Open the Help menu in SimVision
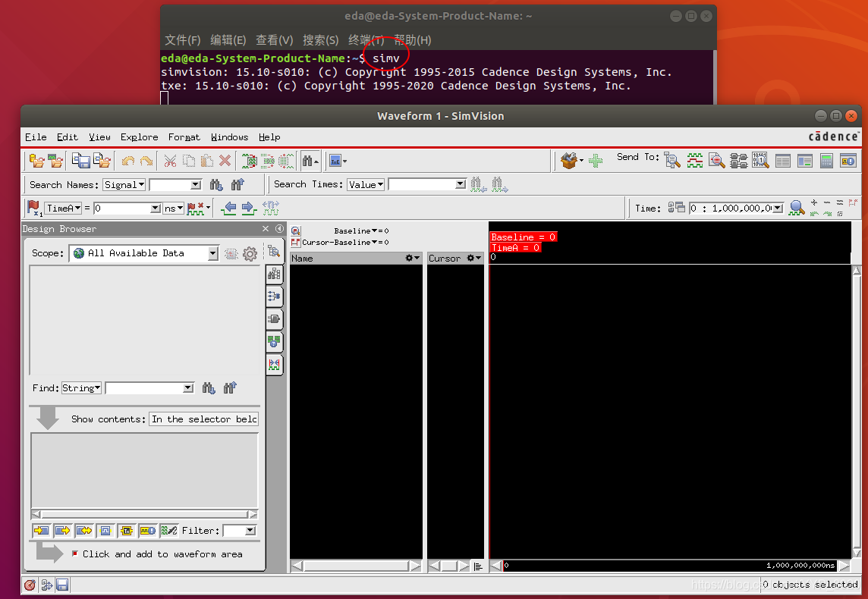Image resolution: width=868 pixels, height=599 pixels. pyautogui.click(x=269, y=137)
